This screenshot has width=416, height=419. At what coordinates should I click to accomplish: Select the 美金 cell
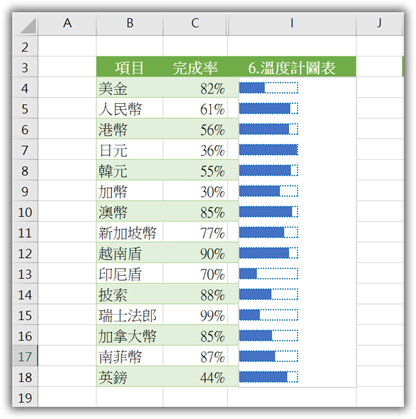[130, 88]
